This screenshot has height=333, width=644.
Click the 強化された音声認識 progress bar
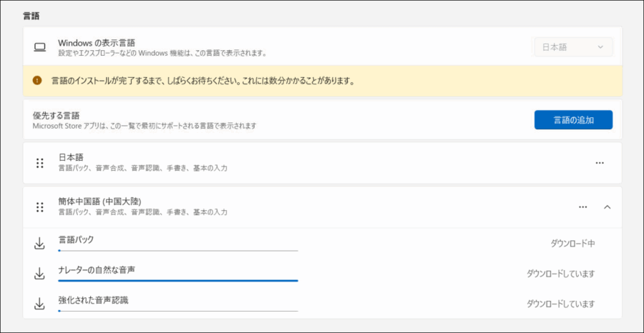[178, 311]
